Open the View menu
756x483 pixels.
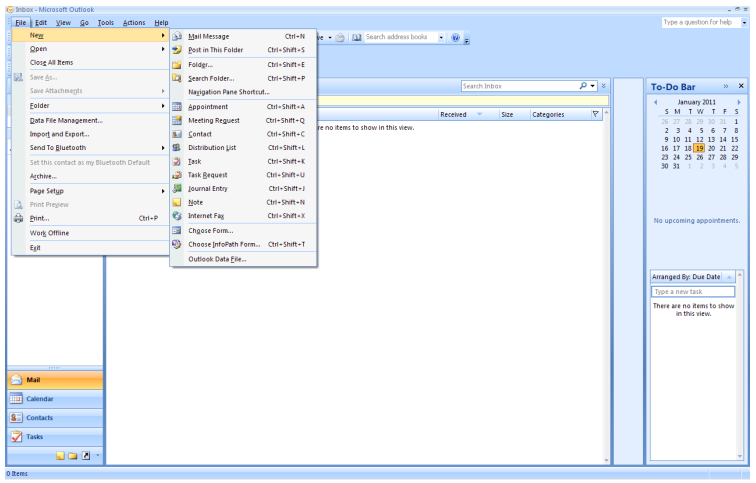[63, 23]
